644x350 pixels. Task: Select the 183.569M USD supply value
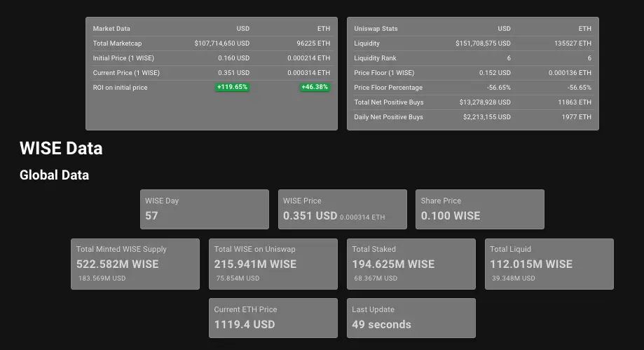pos(102,278)
